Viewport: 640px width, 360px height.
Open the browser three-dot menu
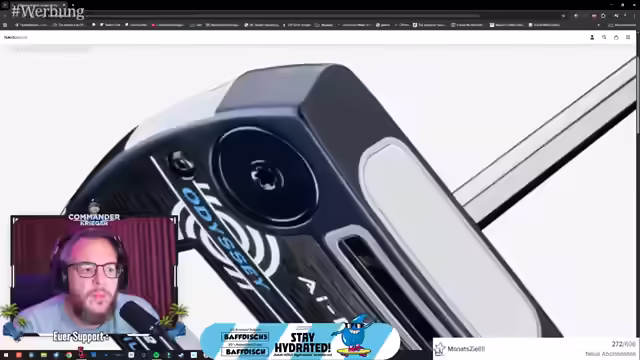point(635,16)
